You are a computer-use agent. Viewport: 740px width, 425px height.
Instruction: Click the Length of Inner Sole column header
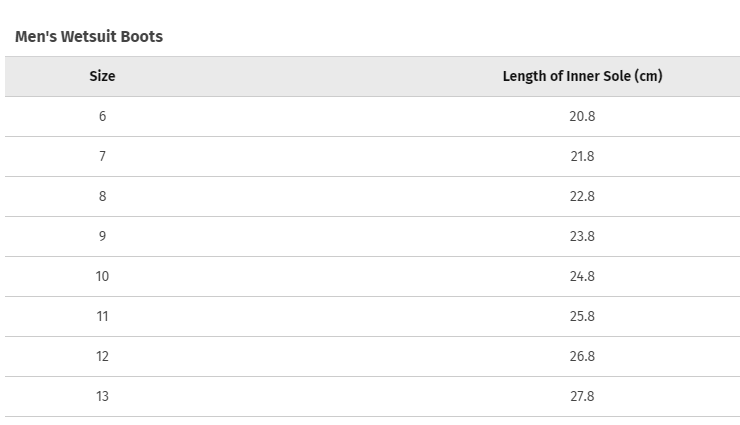coord(582,76)
